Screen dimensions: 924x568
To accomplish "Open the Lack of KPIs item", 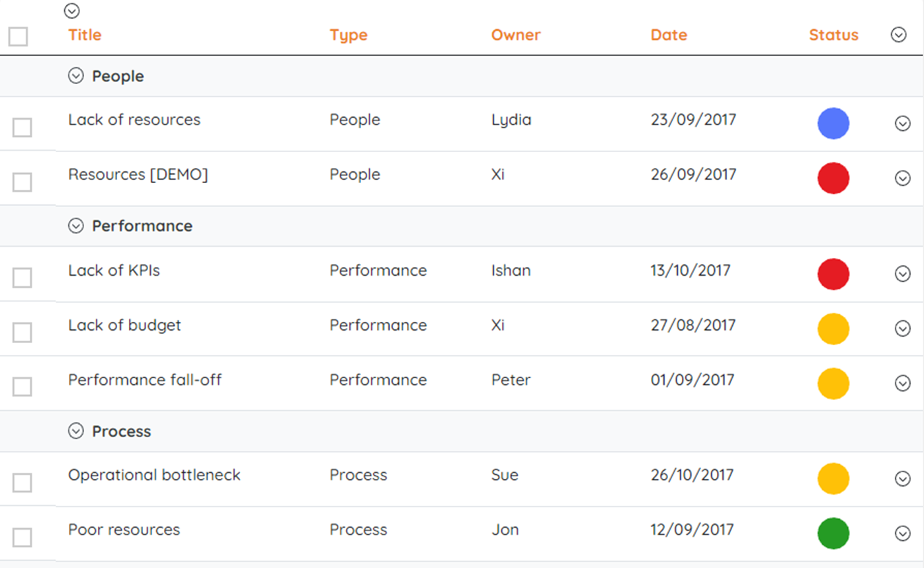I will coord(114,270).
